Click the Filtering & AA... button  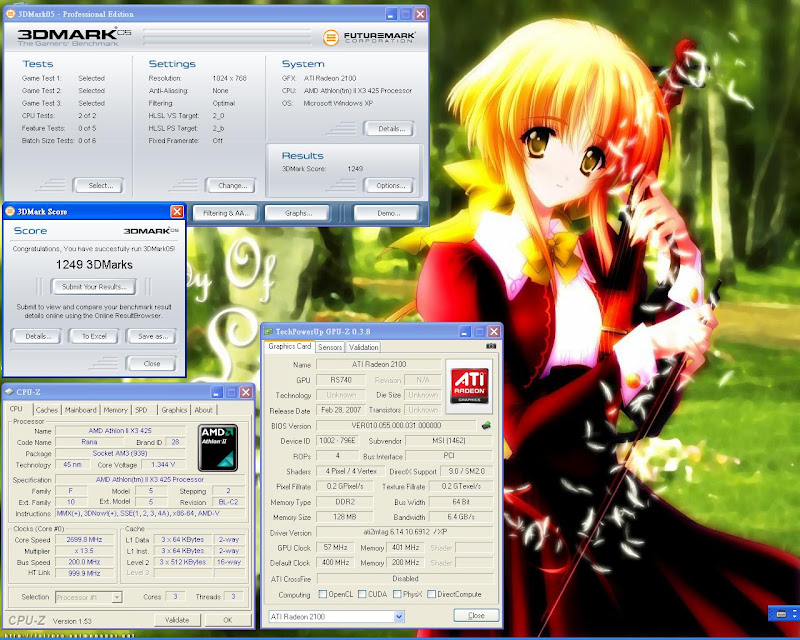[x=226, y=213]
